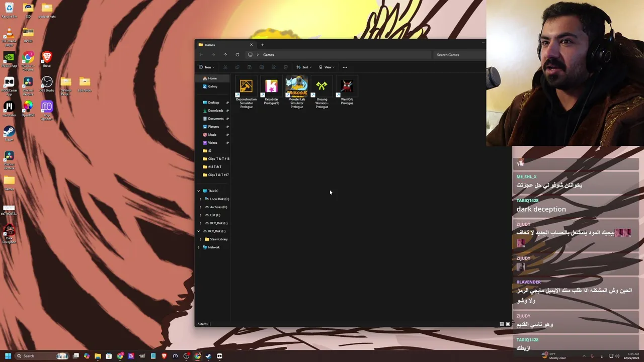Open the Desktop quick access folder
This screenshot has width=644, height=362.
point(213,103)
